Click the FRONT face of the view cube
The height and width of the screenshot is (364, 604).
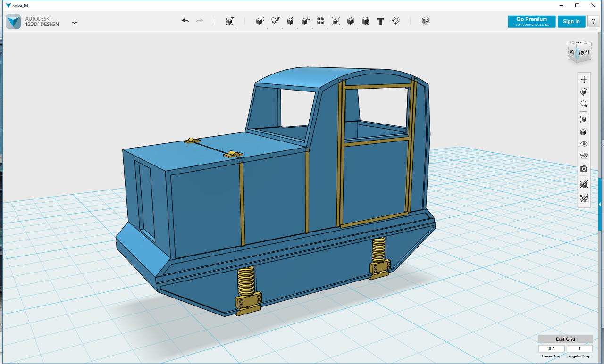(584, 53)
